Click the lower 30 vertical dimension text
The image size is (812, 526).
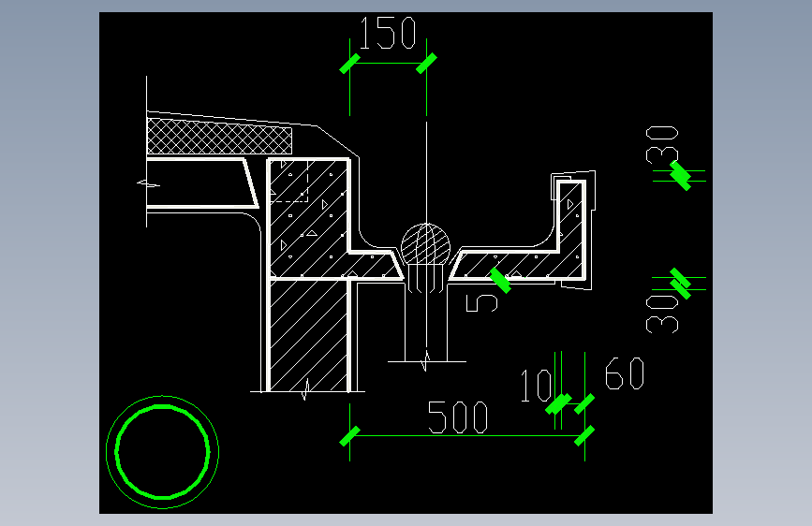coord(662,314)
